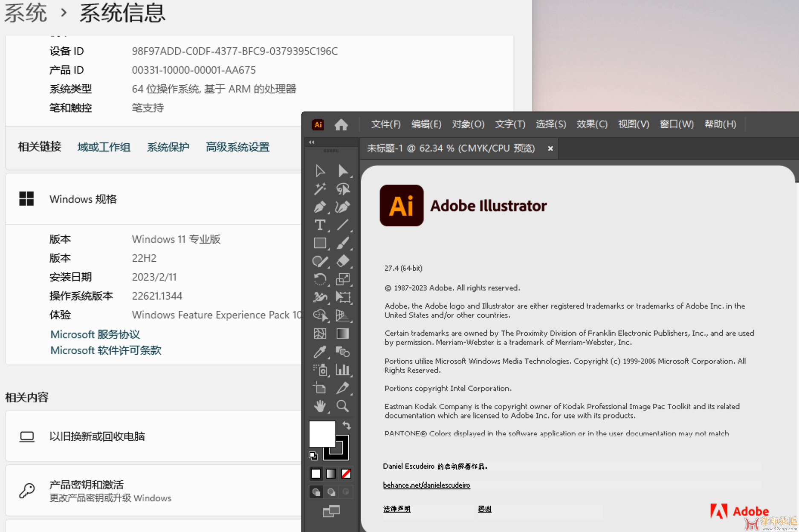799x532 pixels.
Task: Click the 高级系统设置 link
Action: click(237, 147)
